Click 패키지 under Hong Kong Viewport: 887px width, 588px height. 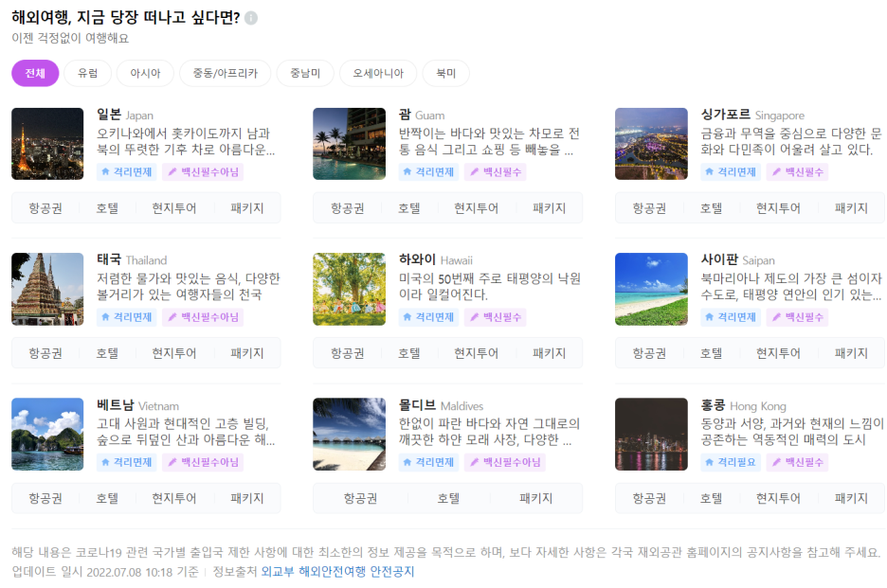click(851, 498)
